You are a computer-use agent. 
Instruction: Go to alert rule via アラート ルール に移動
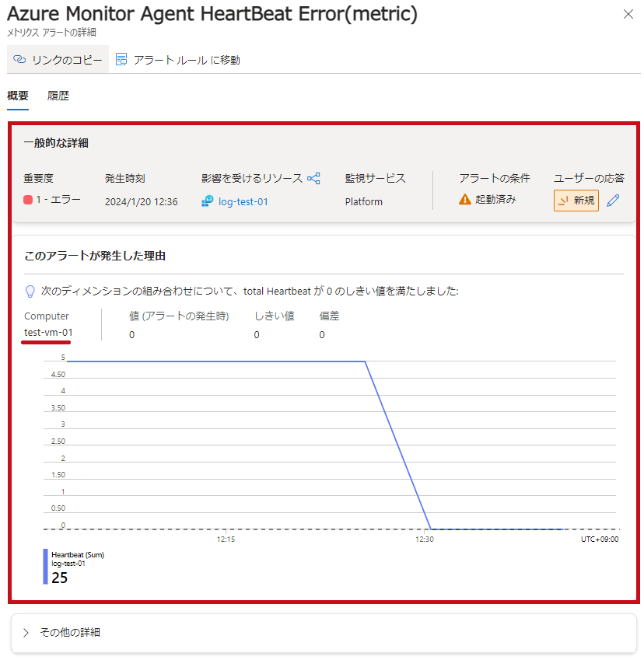(178, 60)
